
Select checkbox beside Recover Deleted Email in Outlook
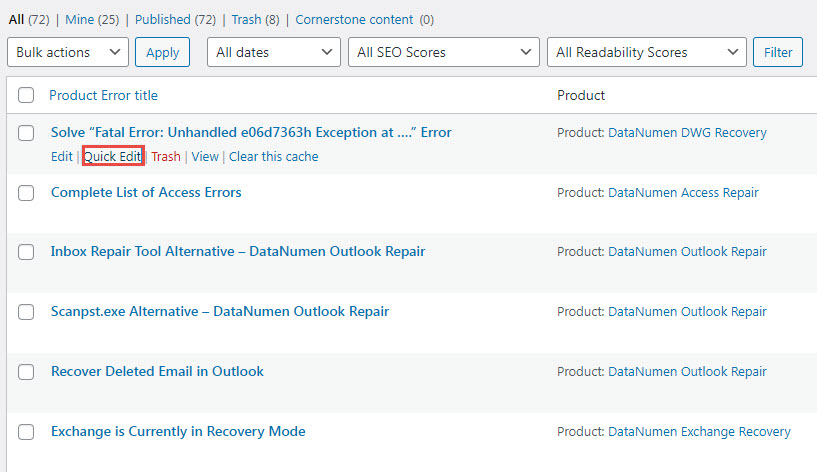click(26, 372)
